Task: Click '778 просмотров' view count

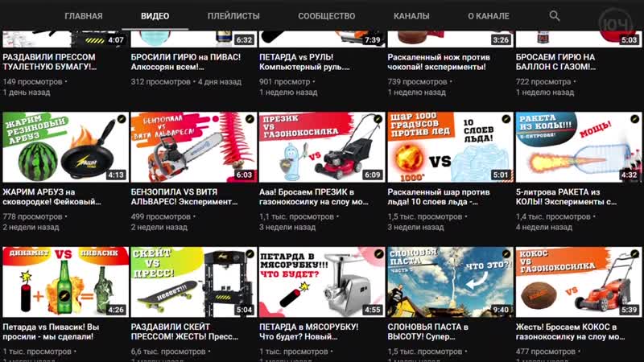Action: pyautogui.click(x=32, y=216)
